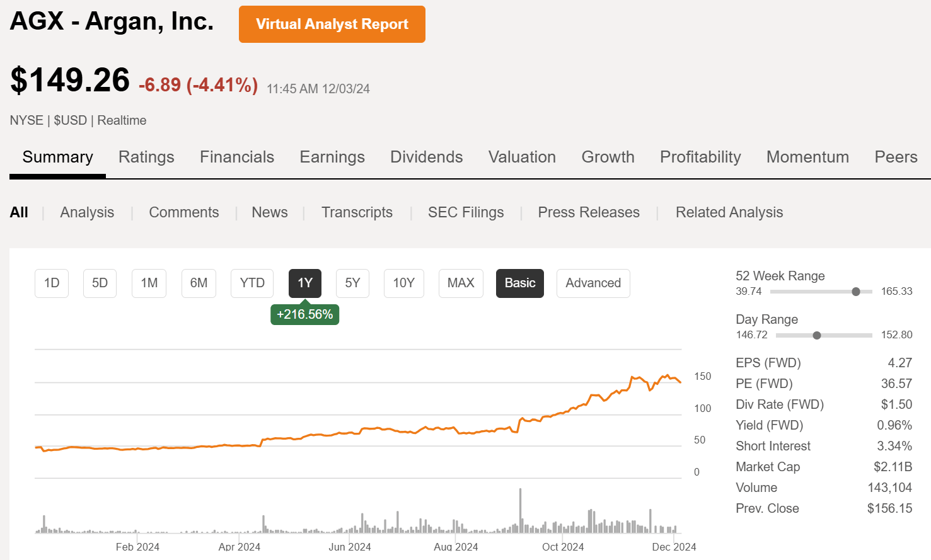View Press Releases for AGX
This screenshot has height=560, width=931.
pyautogui.click(x=588, y=212)
